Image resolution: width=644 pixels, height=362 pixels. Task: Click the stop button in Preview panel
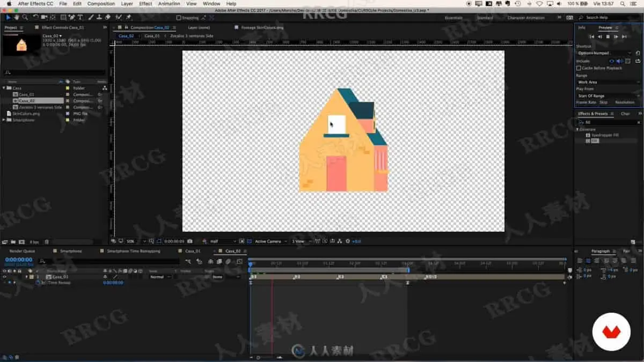pyautogui.click(x=608, y=36)
